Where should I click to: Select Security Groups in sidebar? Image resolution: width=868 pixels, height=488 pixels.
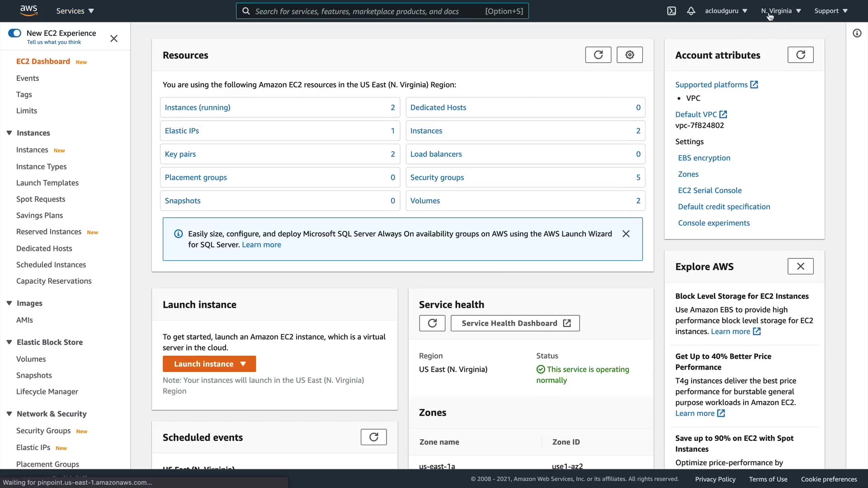pos(43,431)
